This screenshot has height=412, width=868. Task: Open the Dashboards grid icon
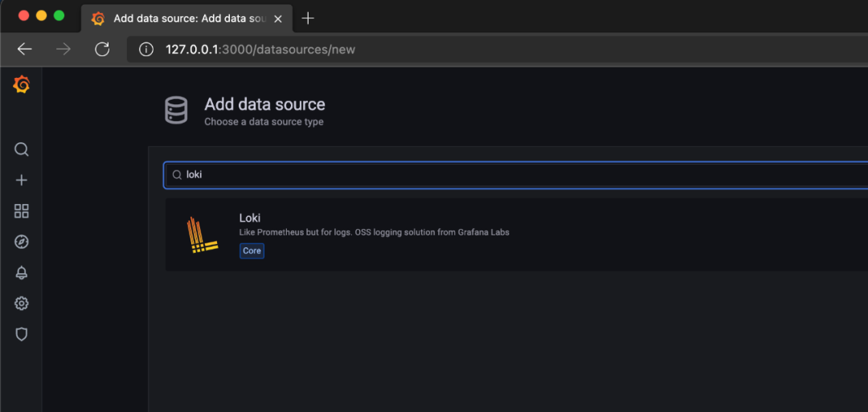pos(21,210)
